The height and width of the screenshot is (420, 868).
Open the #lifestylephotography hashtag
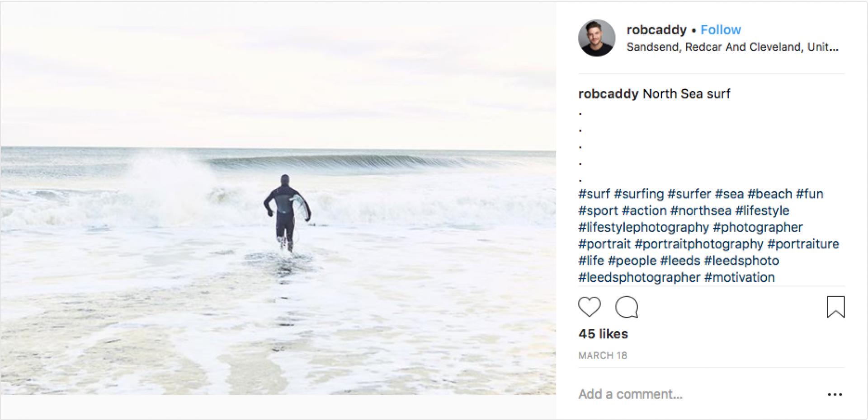coord(644,228)
